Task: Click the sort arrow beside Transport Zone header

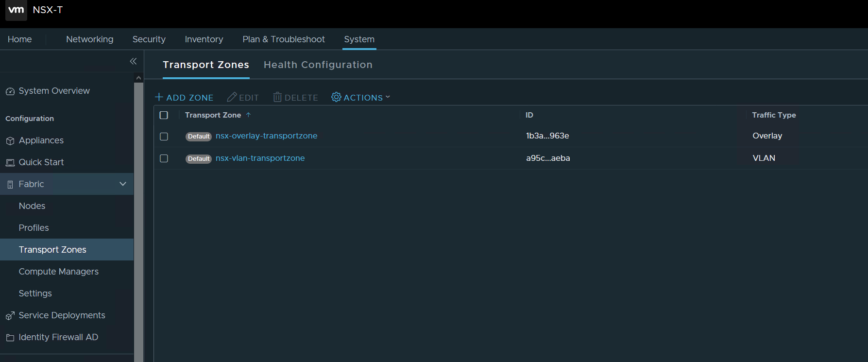Action: (248, 115)
